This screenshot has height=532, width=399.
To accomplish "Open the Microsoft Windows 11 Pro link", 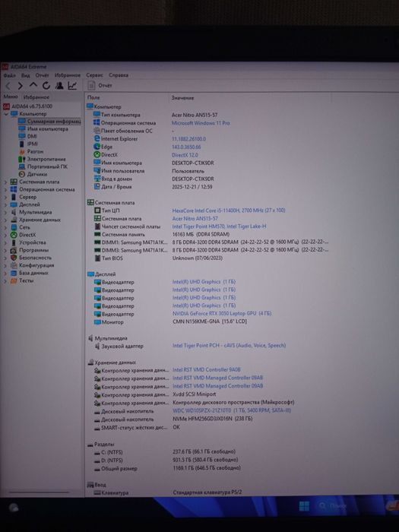I will coord(201,123).
